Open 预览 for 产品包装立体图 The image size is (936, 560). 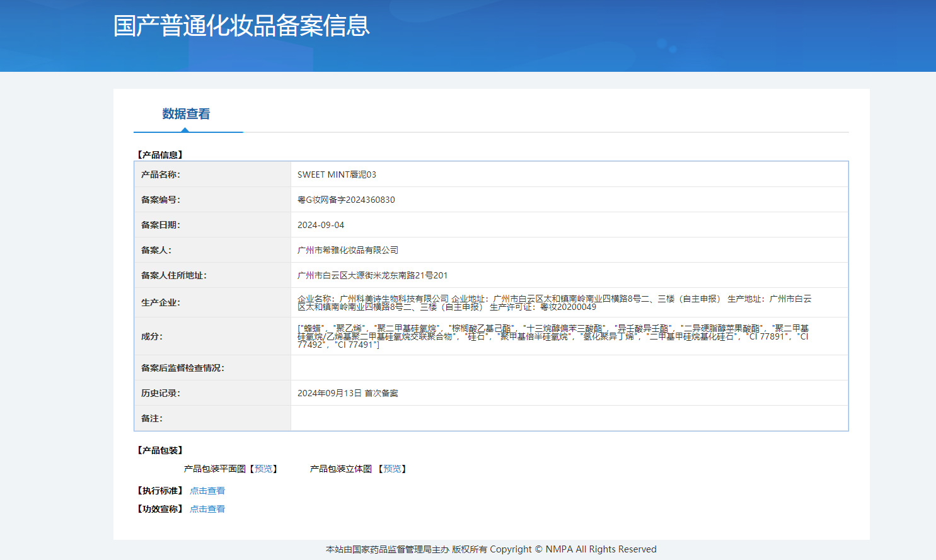(x=392, y=469)
